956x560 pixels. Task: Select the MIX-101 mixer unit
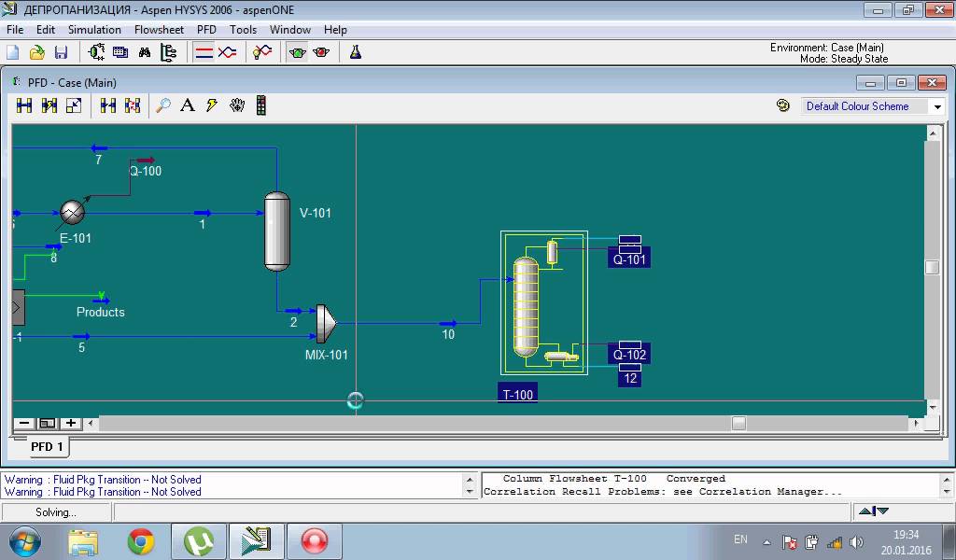pos(326,324)
